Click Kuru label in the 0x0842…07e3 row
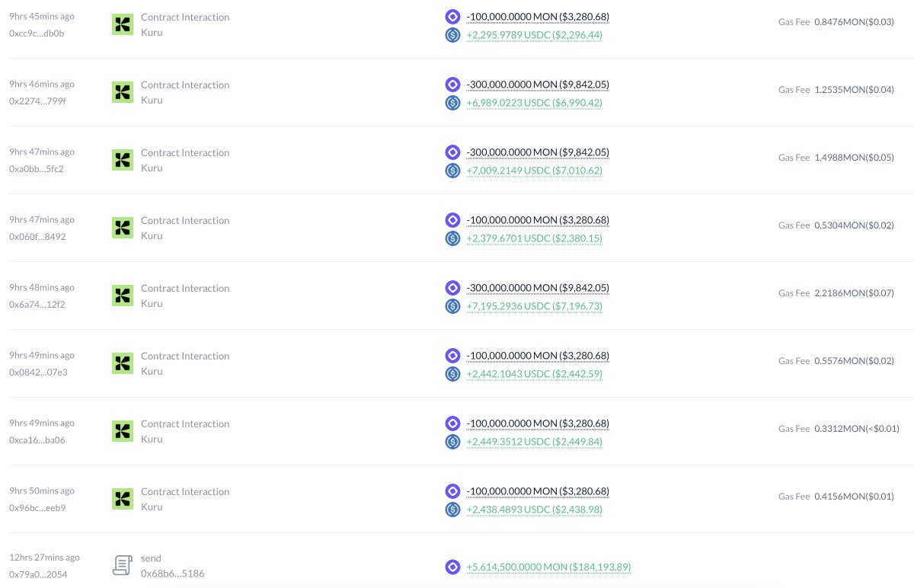This screenshot has height=588, width=914. tap(152, 371)
